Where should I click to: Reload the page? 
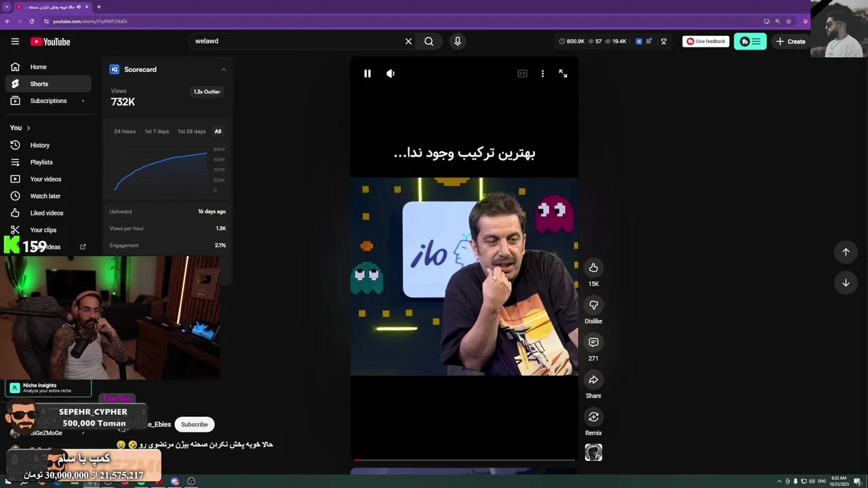(x=31, y=21)
